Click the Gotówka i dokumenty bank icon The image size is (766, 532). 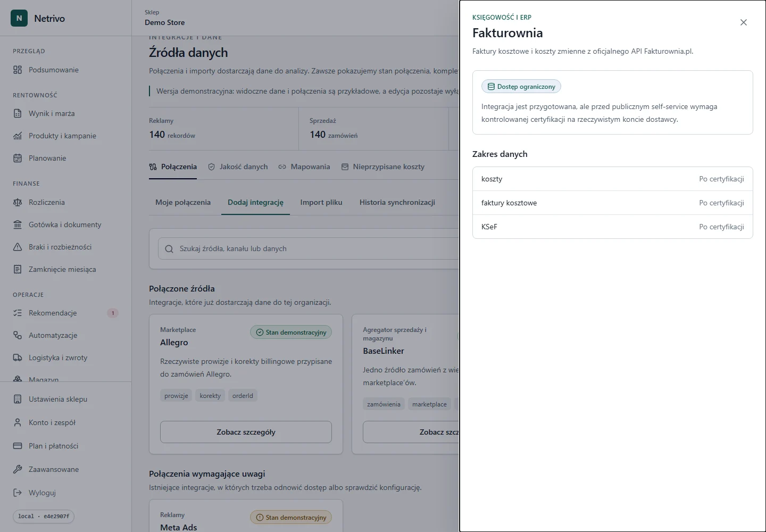coord(18,225)
